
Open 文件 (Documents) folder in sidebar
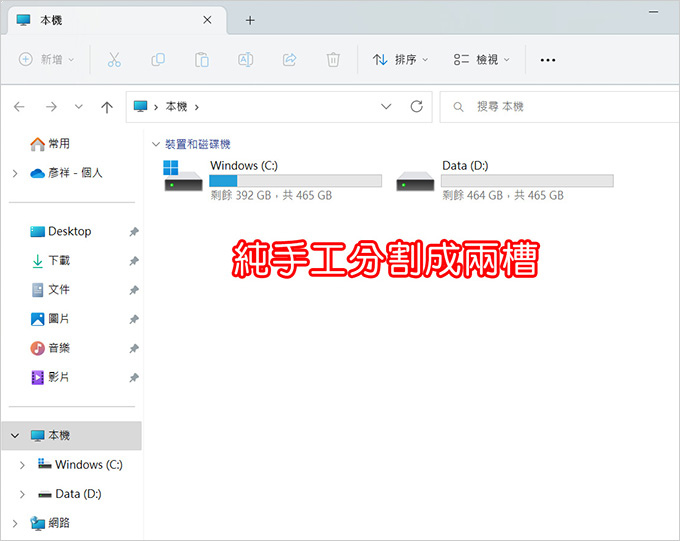(x=50, y=290)
